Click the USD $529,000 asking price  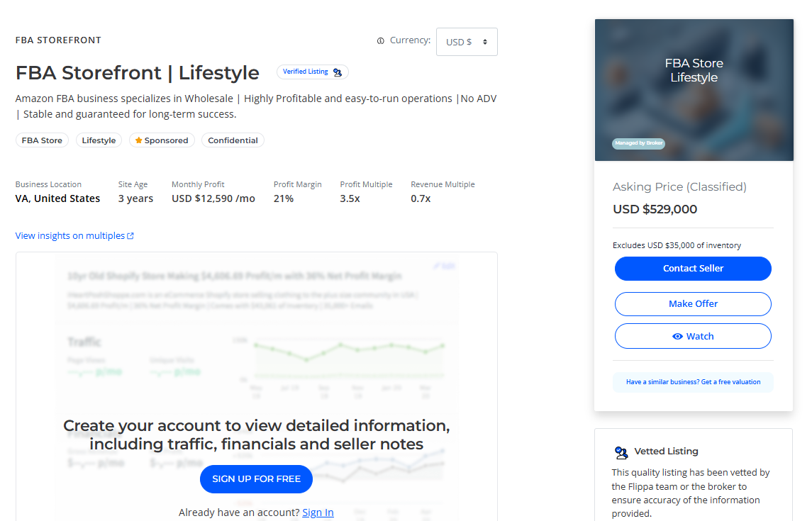click(655, 209)
